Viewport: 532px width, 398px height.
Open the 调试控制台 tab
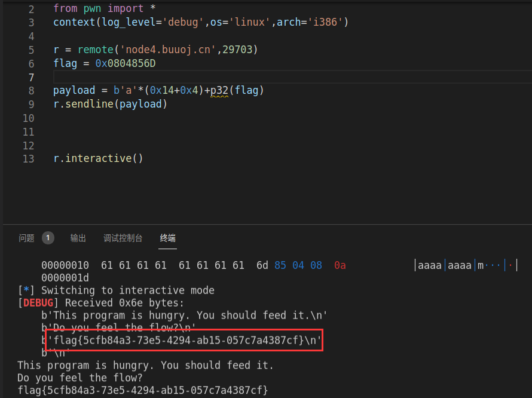[x=123, y=238]
